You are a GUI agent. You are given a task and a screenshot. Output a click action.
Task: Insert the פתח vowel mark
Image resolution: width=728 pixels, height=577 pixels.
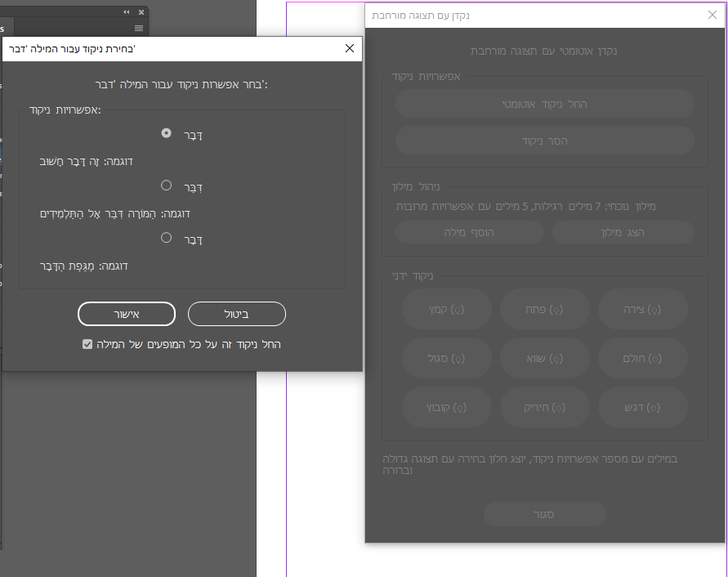click(x=544, y=310)
